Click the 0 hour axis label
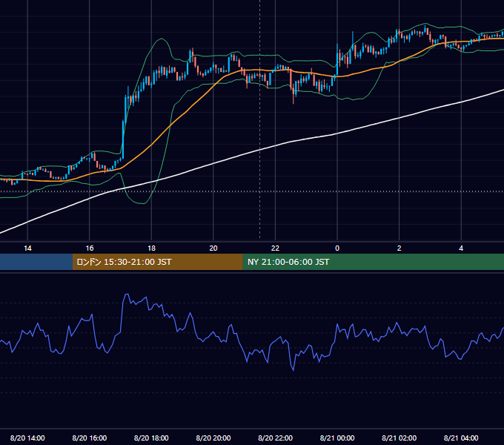The image size is (504, 445). pyautogui.click(x=337, y=248)
